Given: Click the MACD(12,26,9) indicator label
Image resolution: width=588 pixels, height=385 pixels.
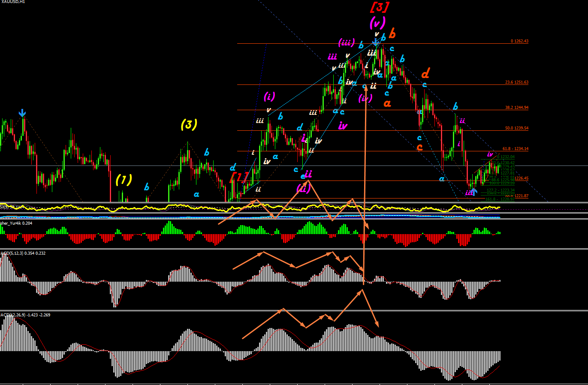Looking at the screenshot, I should (25, 315).
